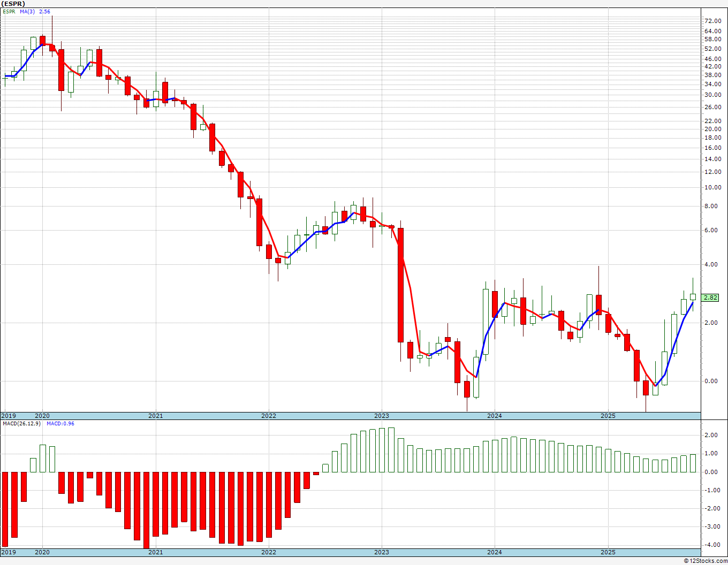728x565 pixels.
Task: Click 2023 on the price chart time axis
Action: click(x=382, y=416)
